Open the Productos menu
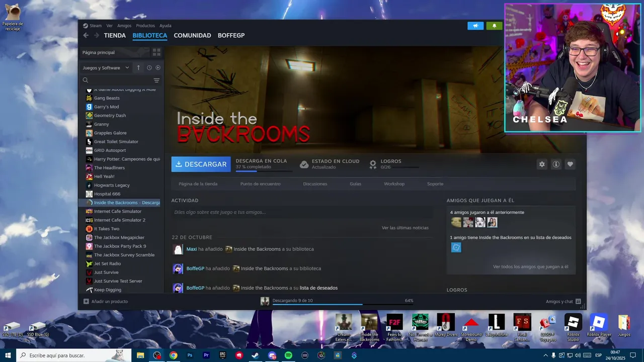 tap(145, 26)
